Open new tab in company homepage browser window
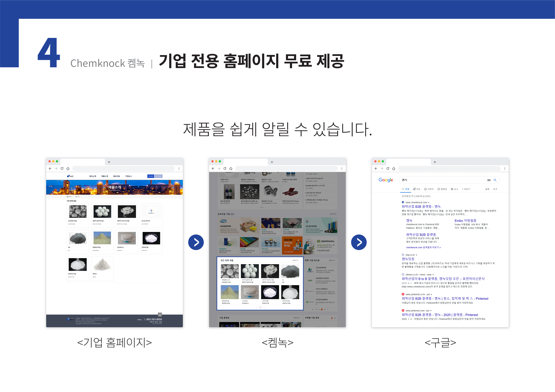 (x=109, y=162)
